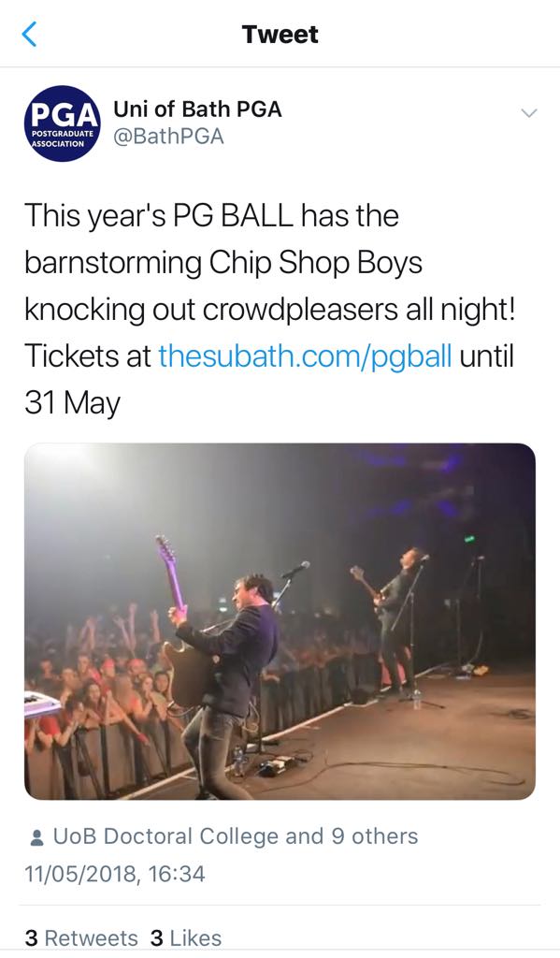Tap the "31 May" line of tweet
Screen dimensions: 560x958
pyautogui.click(x=73, y=403)
